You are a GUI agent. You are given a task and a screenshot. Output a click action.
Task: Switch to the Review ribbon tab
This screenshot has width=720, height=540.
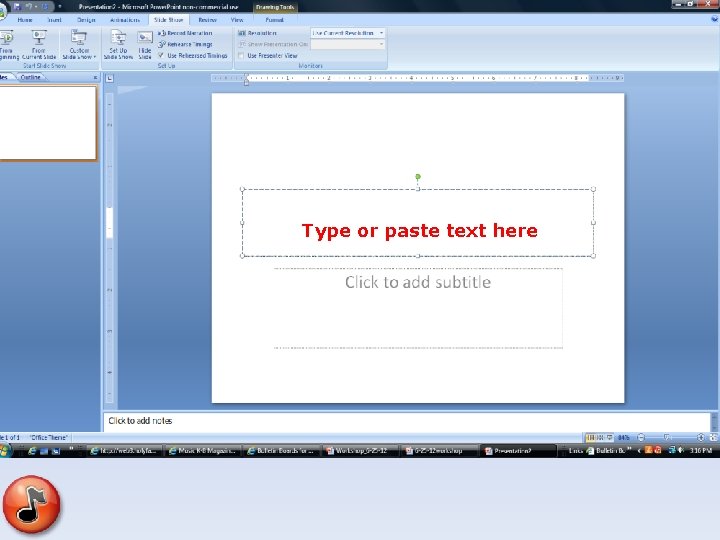click(207, 20)
